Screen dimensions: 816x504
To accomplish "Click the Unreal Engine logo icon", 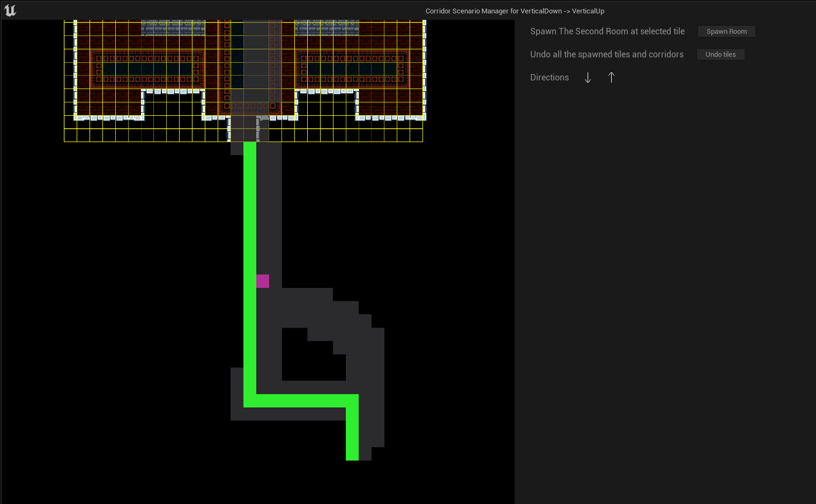I will [x=10, y=10].
